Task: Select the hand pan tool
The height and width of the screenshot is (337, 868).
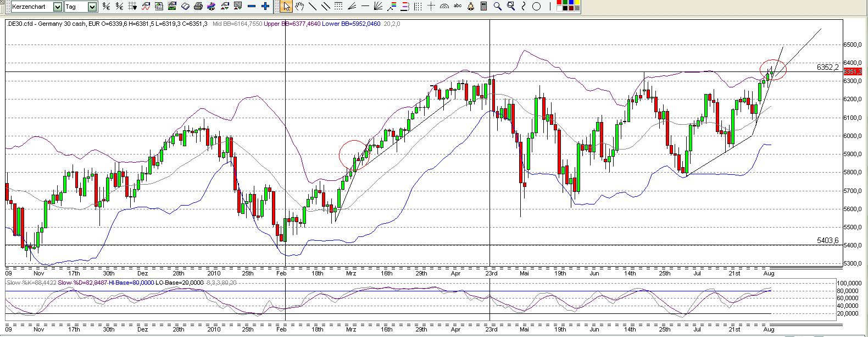Action: click(x=299, y=6)
